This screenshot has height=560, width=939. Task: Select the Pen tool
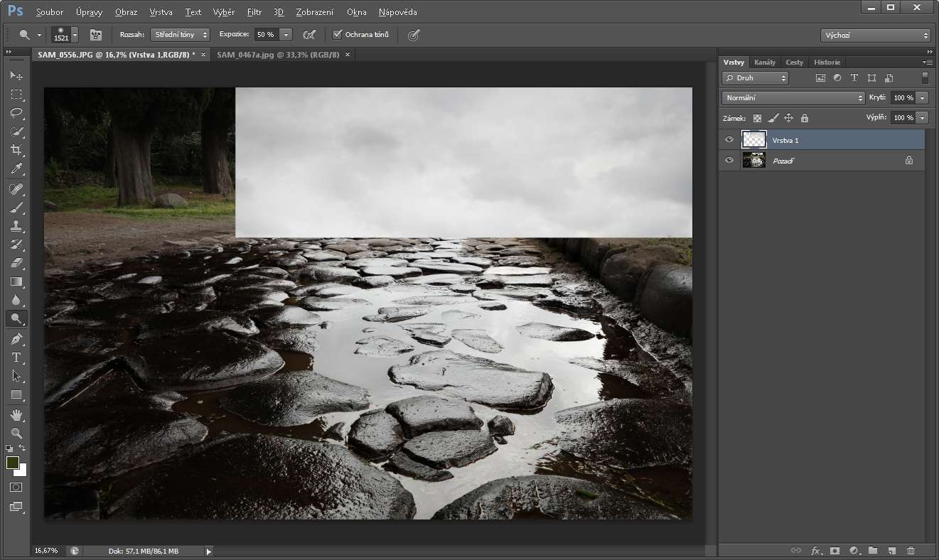[16, 339]
